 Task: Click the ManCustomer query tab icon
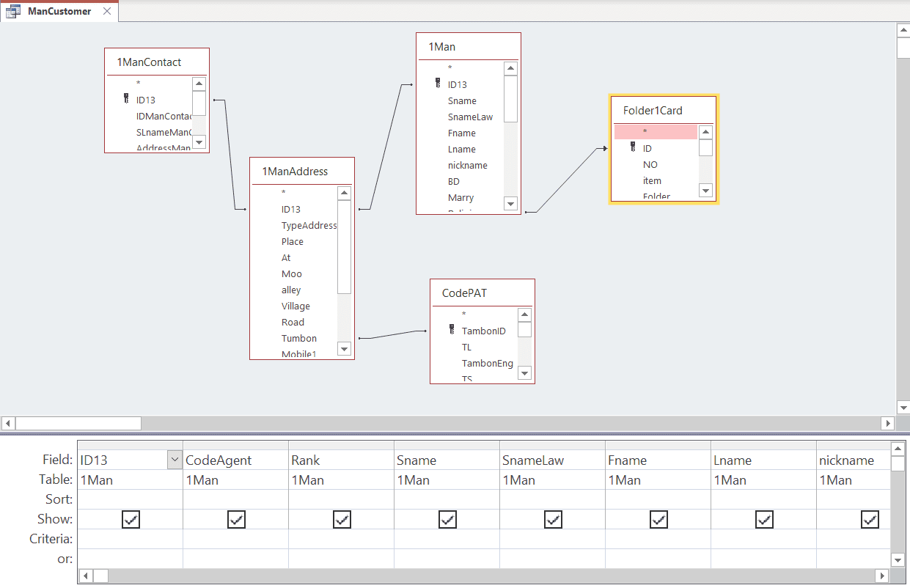click(x=13, y=11)
